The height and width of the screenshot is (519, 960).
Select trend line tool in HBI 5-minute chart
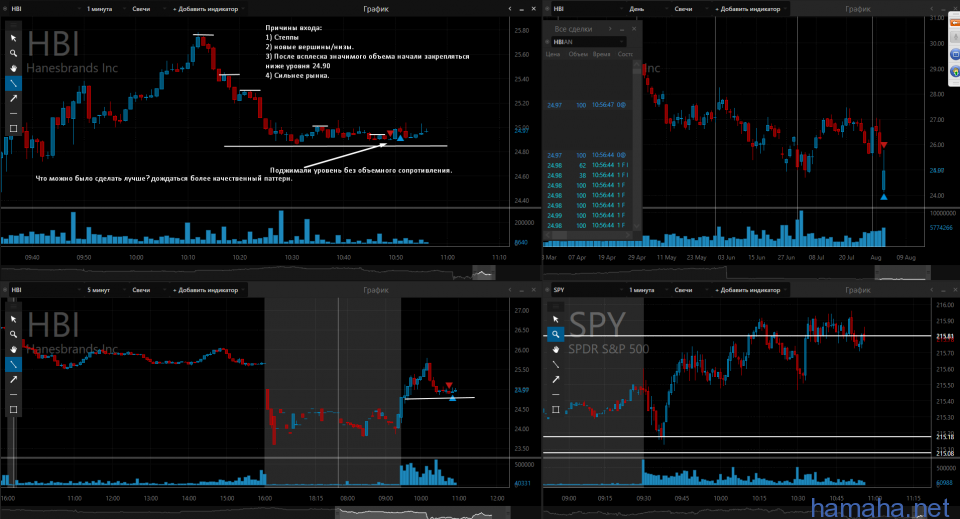pos(13,364)
